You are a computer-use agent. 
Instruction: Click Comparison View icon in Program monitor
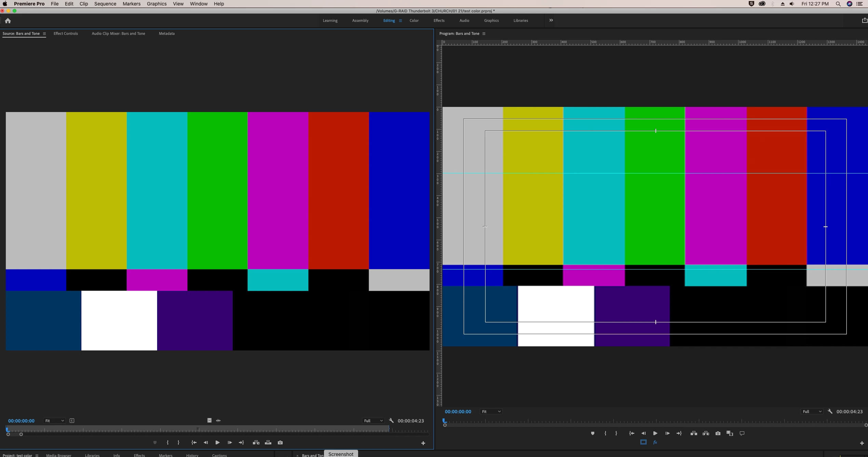tap(730, 433)
